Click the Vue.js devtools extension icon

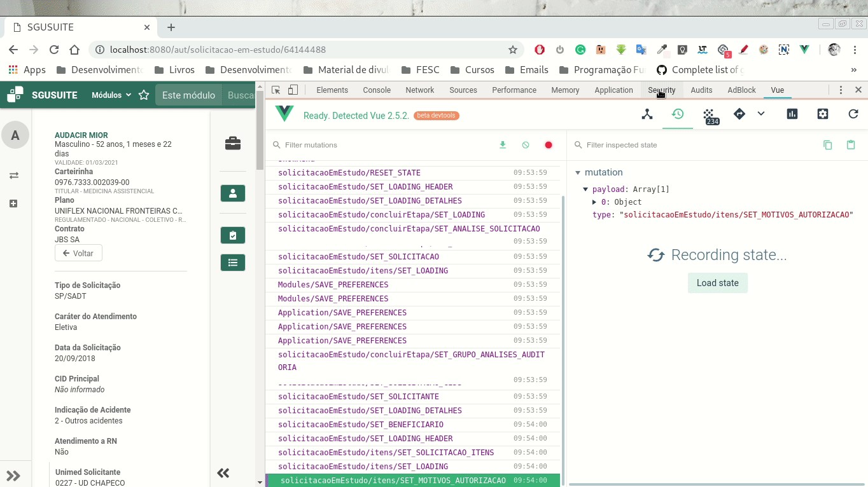click(x=804, y=50)
